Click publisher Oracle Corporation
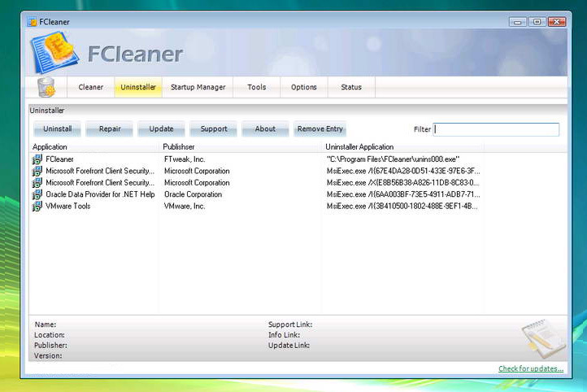The height and width of the screenshot is (392, 587). tap(193, 194)
